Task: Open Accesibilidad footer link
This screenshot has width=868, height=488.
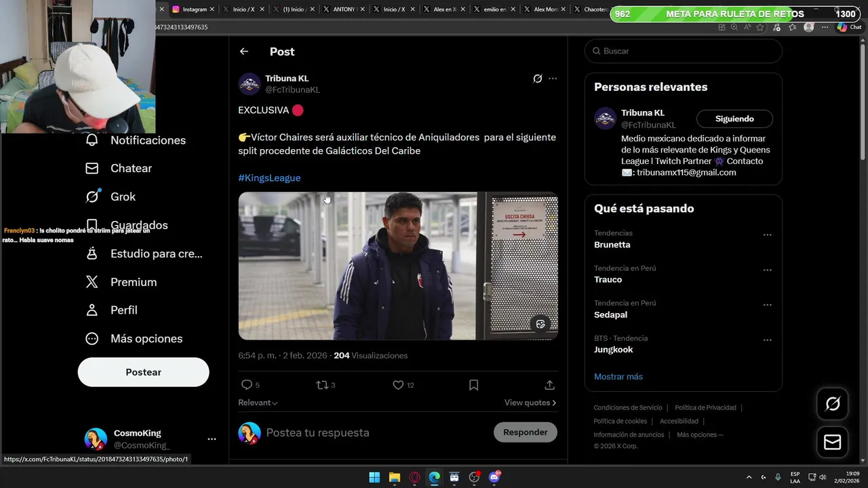Action: pos(679,421)
